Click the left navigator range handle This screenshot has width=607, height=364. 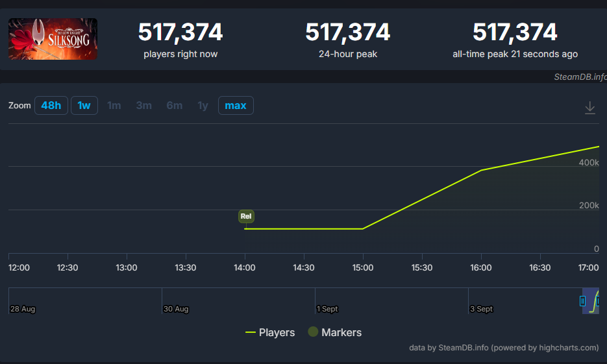coord(582,301)
